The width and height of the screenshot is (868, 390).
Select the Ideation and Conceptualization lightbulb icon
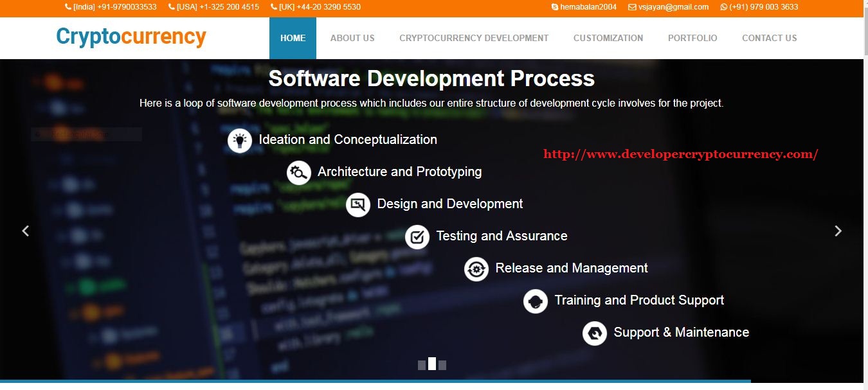240,140
